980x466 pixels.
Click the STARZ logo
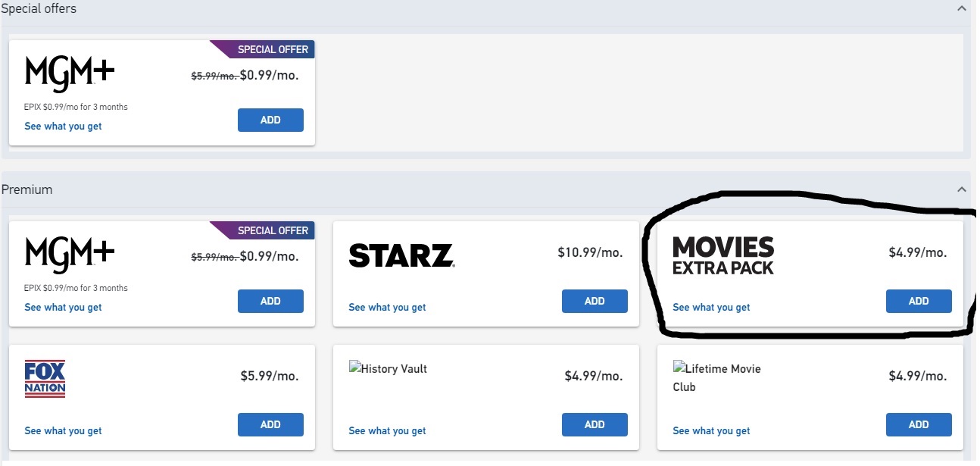click(x=401, y=255)
